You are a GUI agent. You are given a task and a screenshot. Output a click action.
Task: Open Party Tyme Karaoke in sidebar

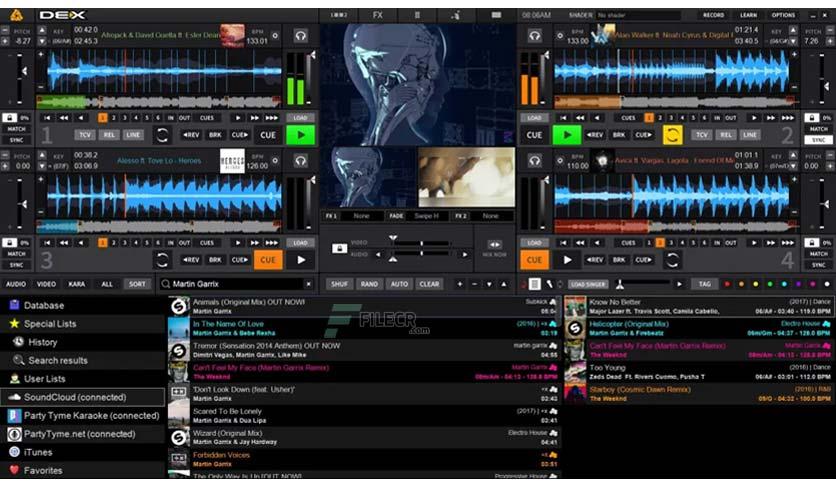tap(83, 416)
